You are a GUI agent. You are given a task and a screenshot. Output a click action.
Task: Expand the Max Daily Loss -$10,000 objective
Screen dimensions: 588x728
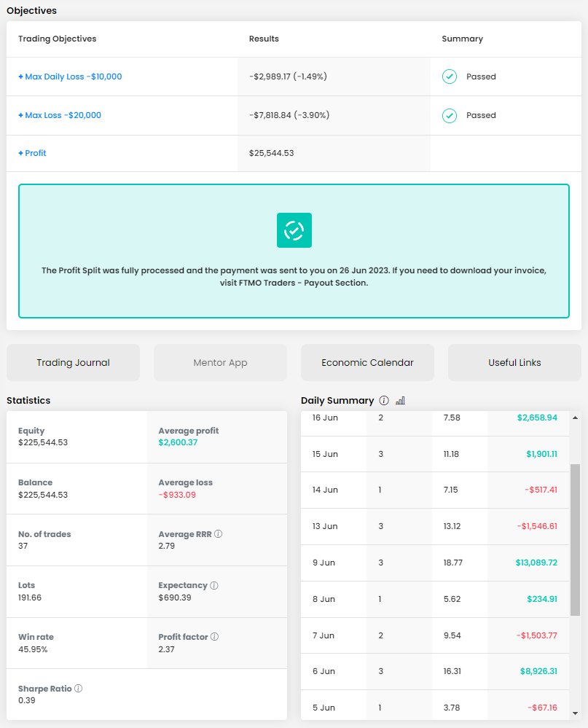(x=70, y=77)
